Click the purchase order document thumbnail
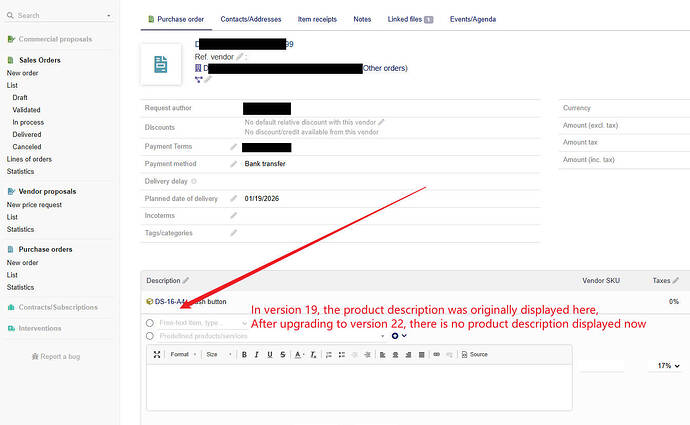The image size is (690, 425). point(161,64)
